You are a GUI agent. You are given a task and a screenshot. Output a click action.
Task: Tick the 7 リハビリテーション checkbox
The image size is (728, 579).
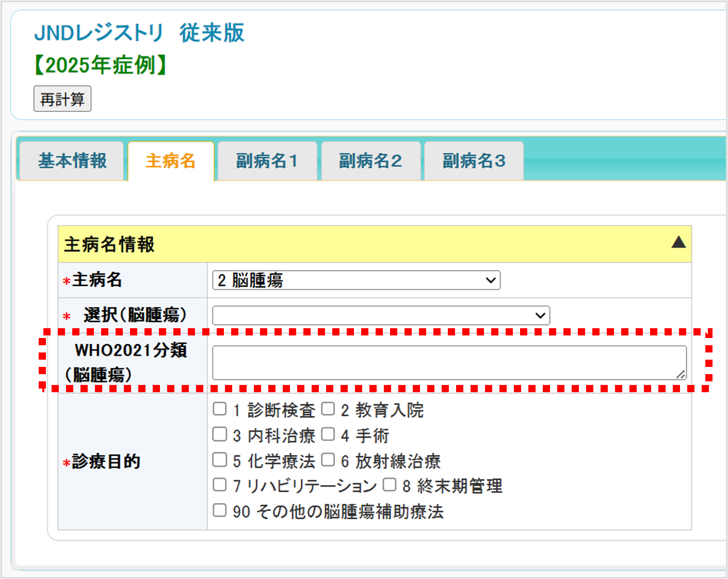point(220,485)
